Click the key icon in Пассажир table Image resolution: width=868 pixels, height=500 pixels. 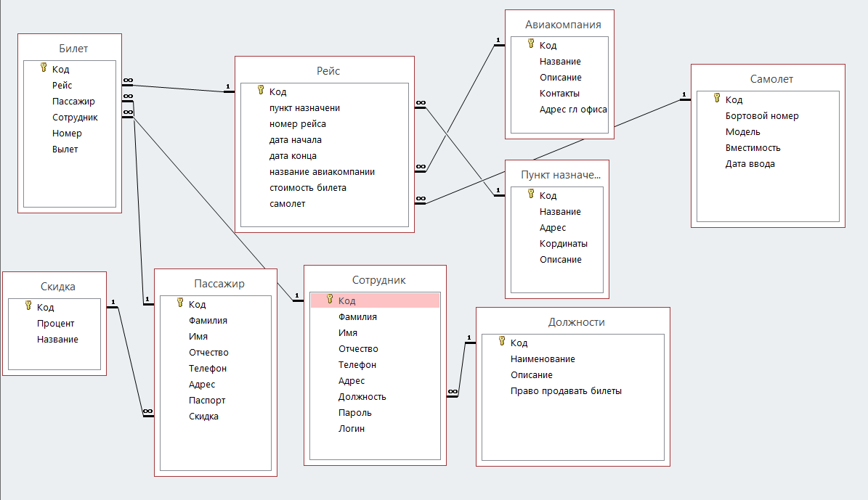point(180,303)
